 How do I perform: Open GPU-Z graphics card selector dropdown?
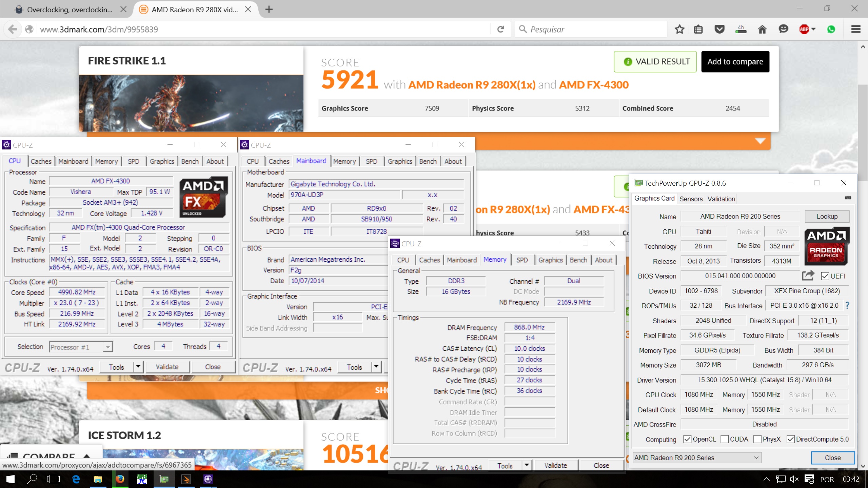[x=697, y=457]
